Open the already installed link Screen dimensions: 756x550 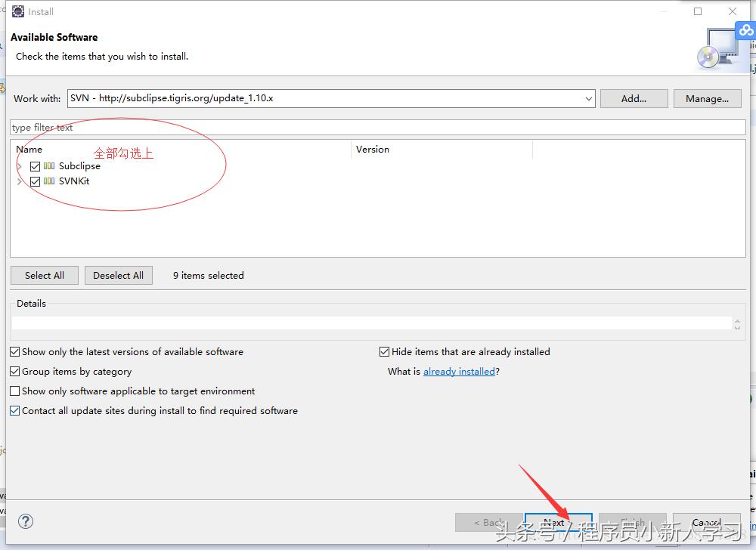point(459,371)
